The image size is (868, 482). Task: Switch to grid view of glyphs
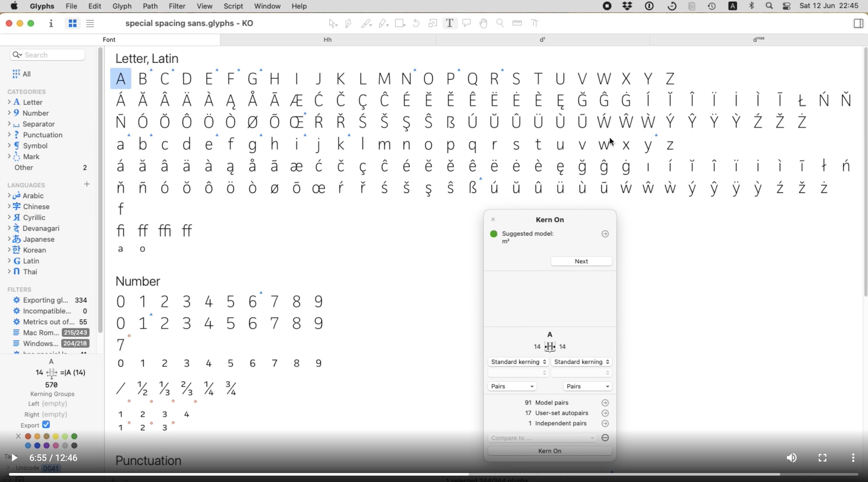pos(72,23)
